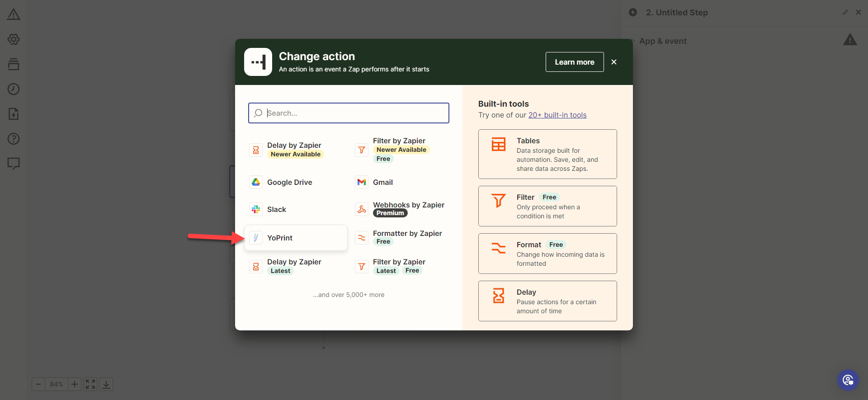Choose the Tables built-in tool card
This screenshot has height=400, width=868.
(547, 154)
